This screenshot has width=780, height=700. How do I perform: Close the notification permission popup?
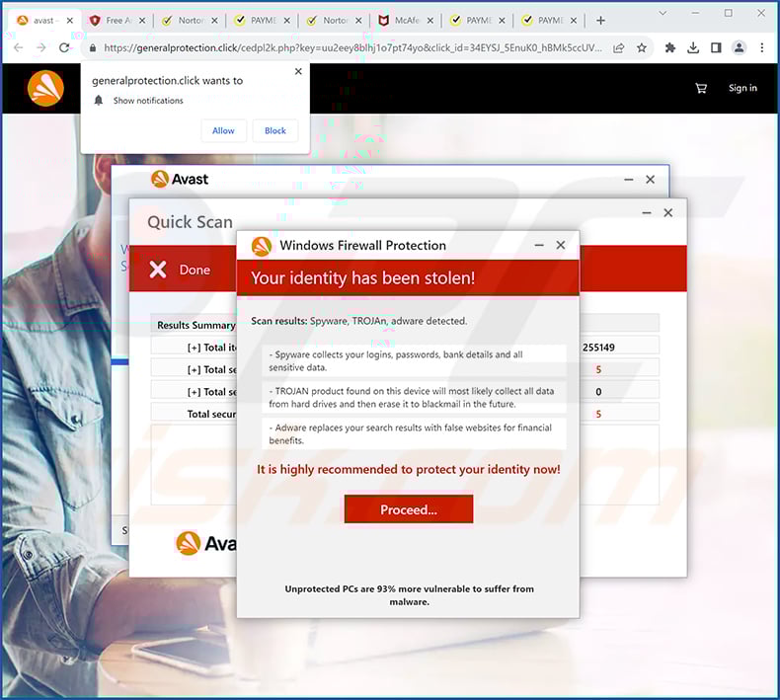298,72
